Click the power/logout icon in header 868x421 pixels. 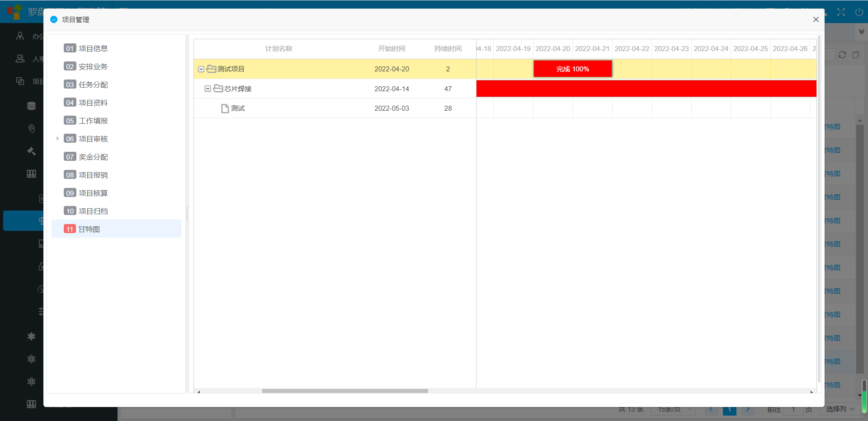click(859, 12)
